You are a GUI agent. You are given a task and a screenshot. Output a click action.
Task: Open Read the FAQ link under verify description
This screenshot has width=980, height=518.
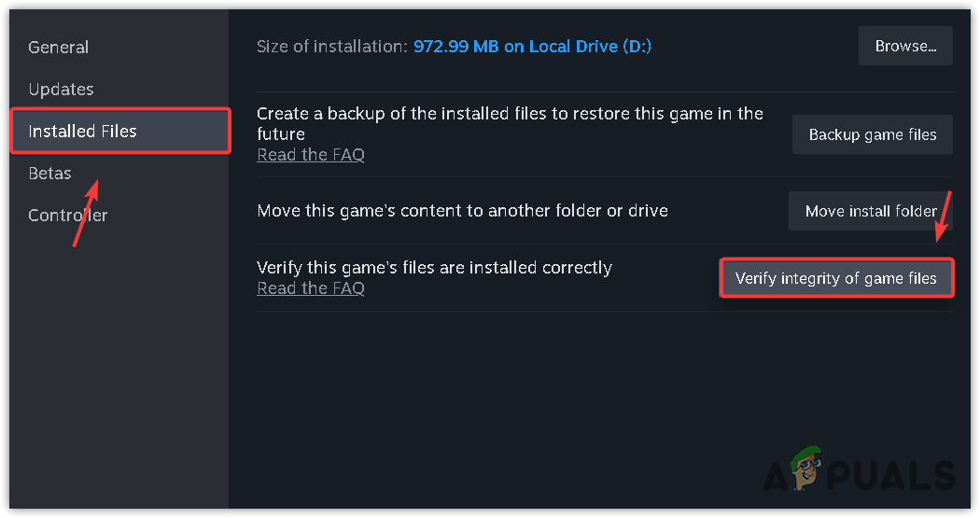[x=310, y=288]
